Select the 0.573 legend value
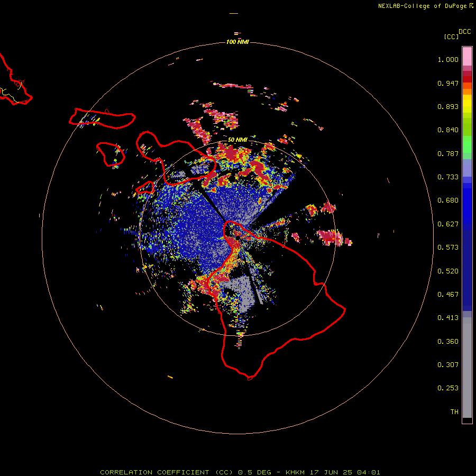The width and height of the screenshot is (476, 476). tap(448, 248)
